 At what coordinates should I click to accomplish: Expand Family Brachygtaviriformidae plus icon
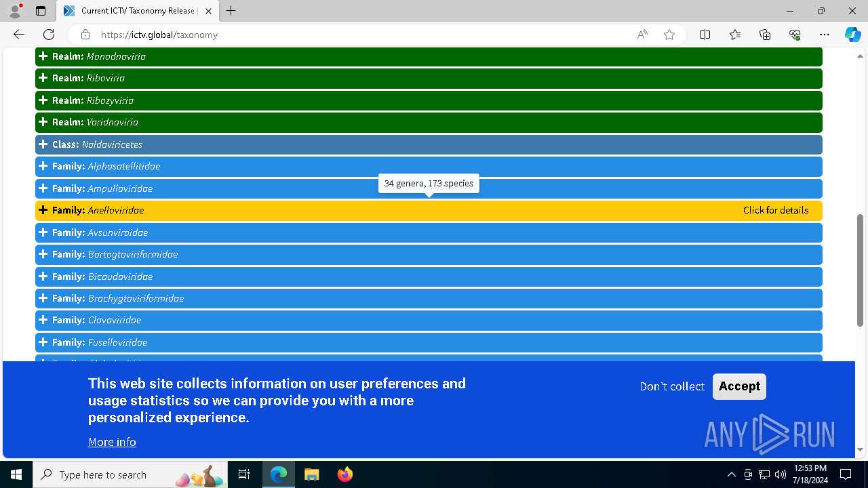43,298
